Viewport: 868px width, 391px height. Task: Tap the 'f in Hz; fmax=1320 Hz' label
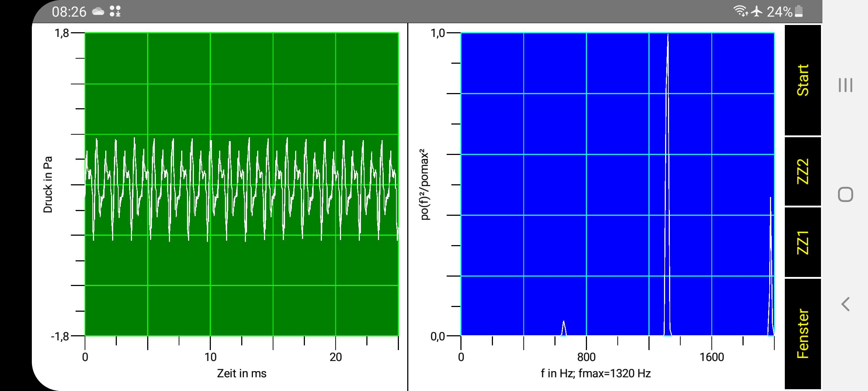point(596,373)
